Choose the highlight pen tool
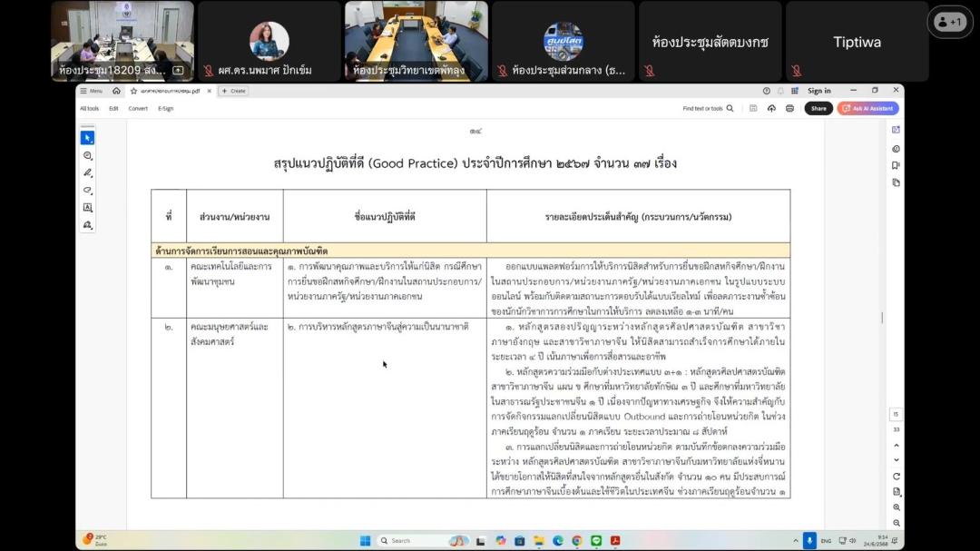Viewport: 980px width, 551px height. pyautogui.click(x=87, y=172)
